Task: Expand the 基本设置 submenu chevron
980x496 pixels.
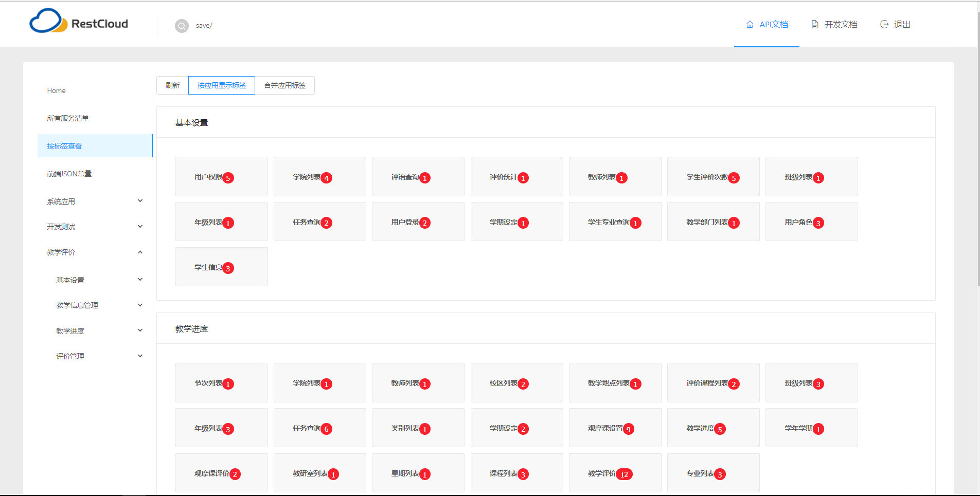Action: point(140,280)
